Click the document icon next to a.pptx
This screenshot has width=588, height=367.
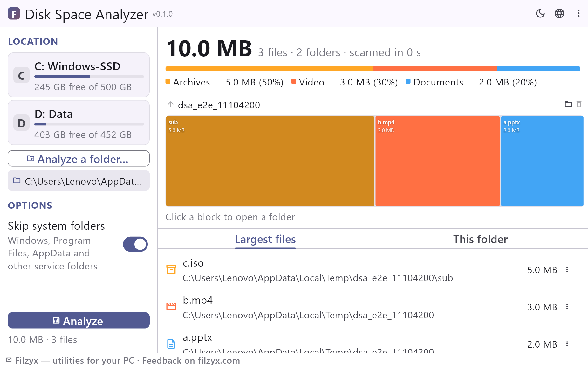[x=171, y=344]
